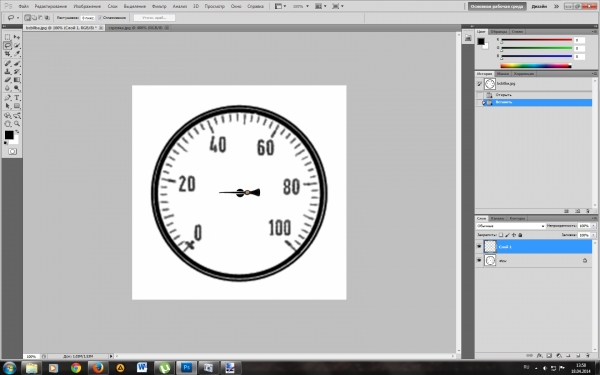Toggle Lock all (padlock icon) in the Layers panel
Image resolution: width=600 pixels, height=375 pixels.
(520, 235)
